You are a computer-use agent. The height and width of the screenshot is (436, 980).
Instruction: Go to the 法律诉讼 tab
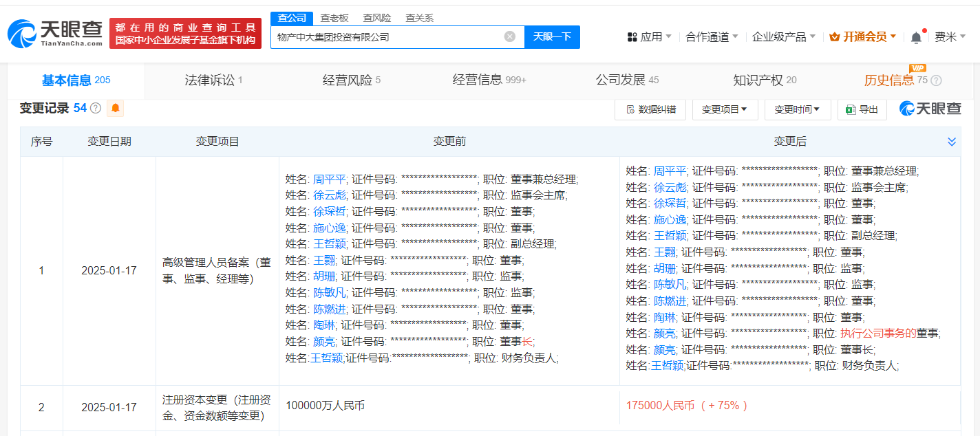coord(214,80)
